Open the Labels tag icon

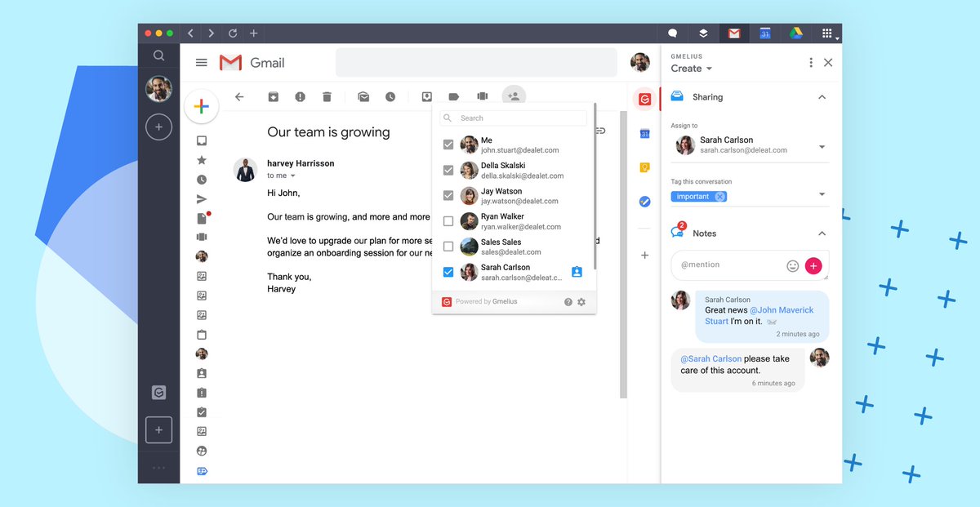click(x=454, y=97)
